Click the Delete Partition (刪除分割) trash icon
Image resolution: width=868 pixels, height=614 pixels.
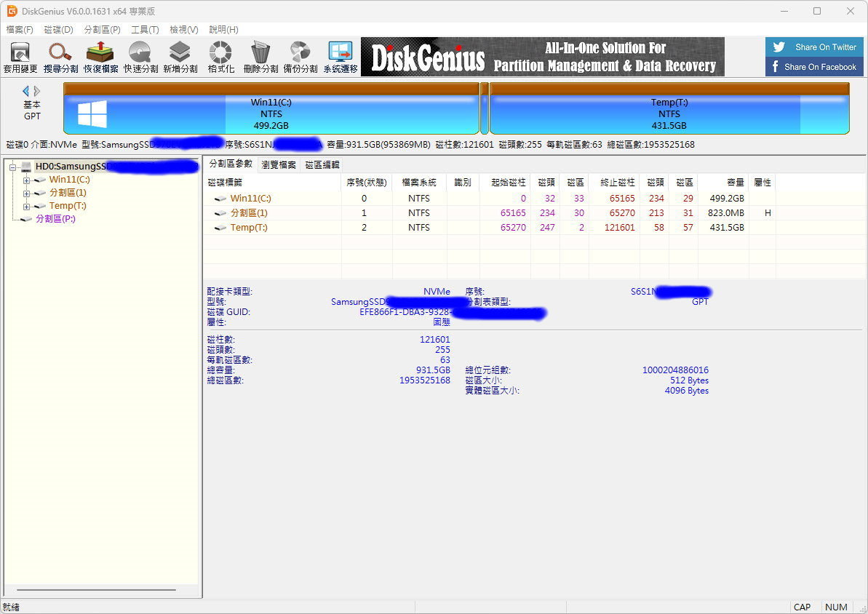point(260,57)
